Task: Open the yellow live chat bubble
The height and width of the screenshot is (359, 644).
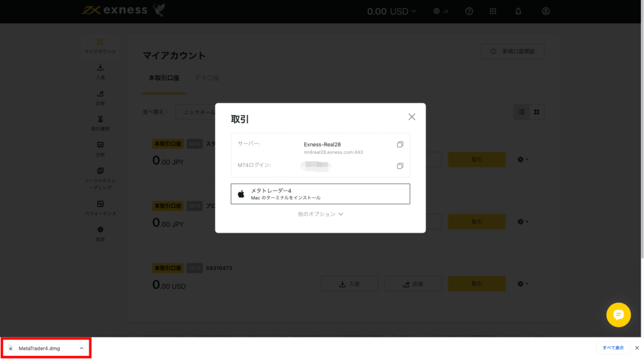Action: click(619, 315)
